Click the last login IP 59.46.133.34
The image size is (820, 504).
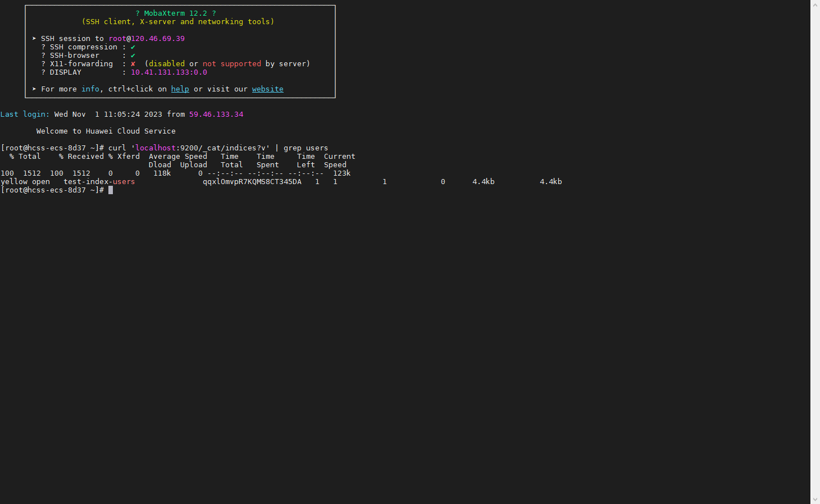click(x=216, y=114)
